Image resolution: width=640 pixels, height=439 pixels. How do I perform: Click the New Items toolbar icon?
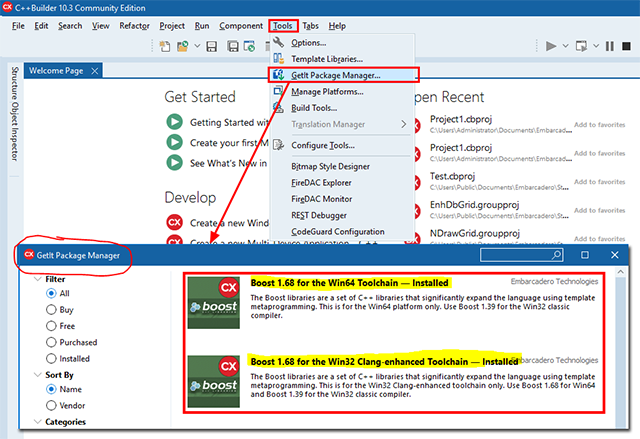(164, 46)
